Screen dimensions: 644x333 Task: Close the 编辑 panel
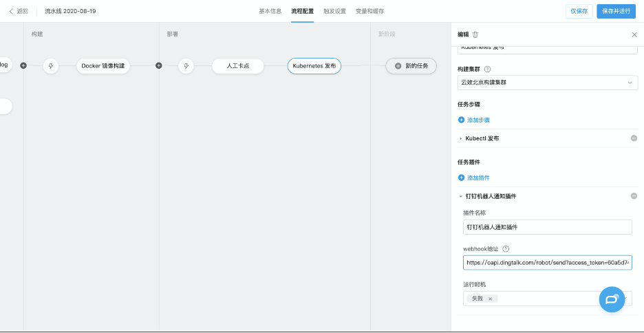click(x=634, y=34)
